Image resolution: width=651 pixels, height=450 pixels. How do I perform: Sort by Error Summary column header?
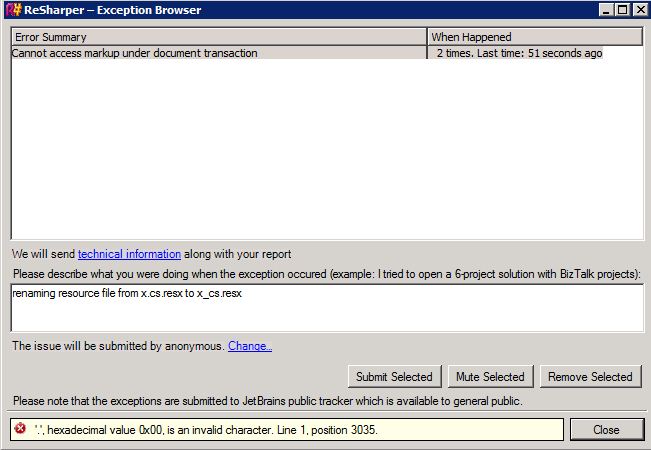(219, 37)
